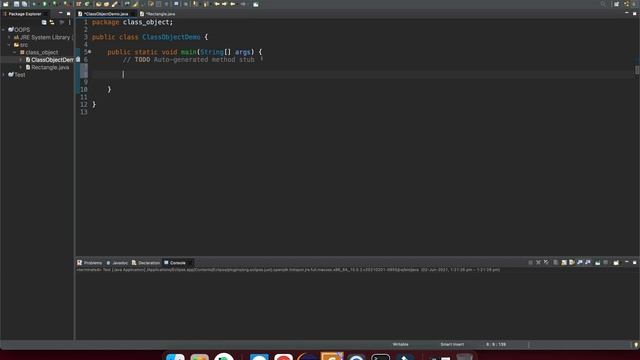Expand the JRE System Library node
The height and width of the screenshot is (360, 640).
point(9,37)
